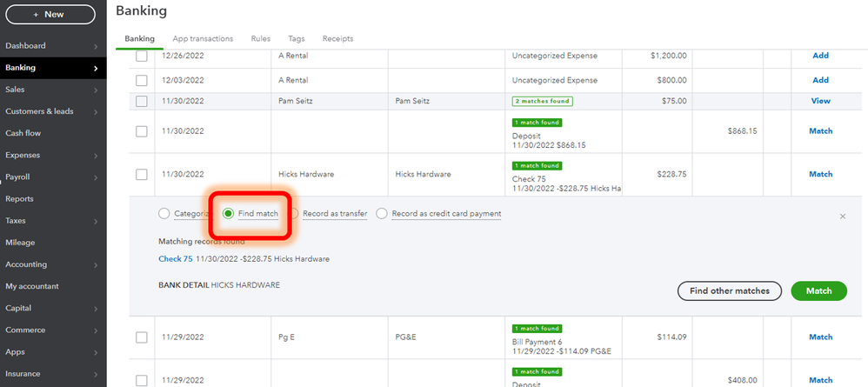Viewport: 868px width, 387px height.
Task: Expand the Taxes chevron arrow
Action: point(96,222)
